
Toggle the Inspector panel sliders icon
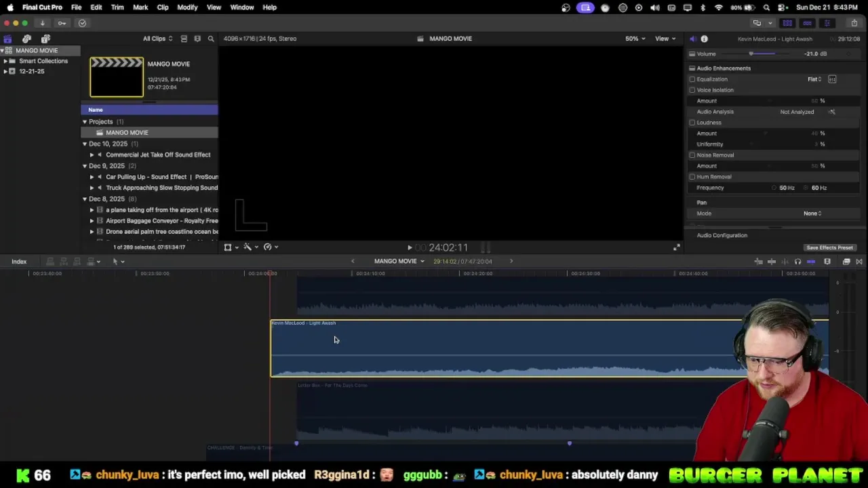pos(827,23)
